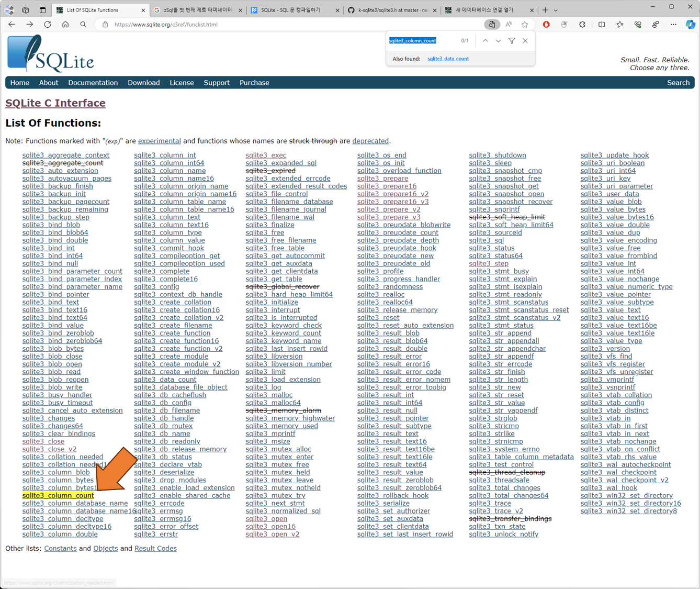Open the Objects list link
The height and width of the screenshot is (589, 700).
click(106, 548)
